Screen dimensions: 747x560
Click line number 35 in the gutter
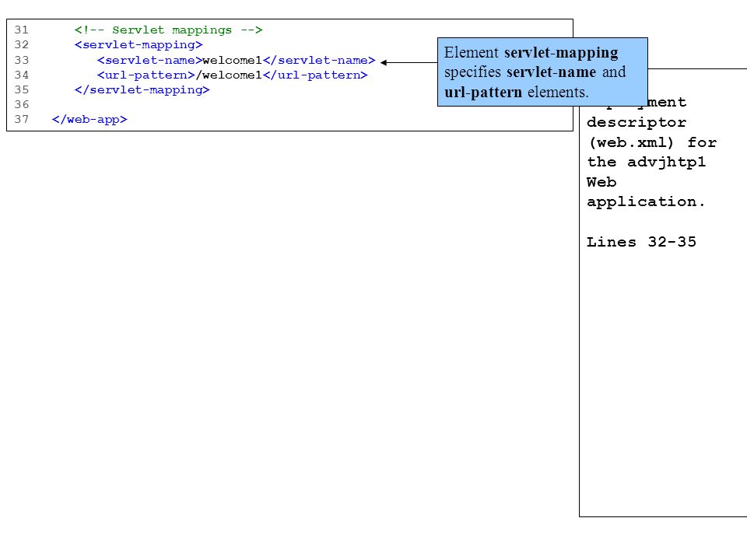[22, 89]
